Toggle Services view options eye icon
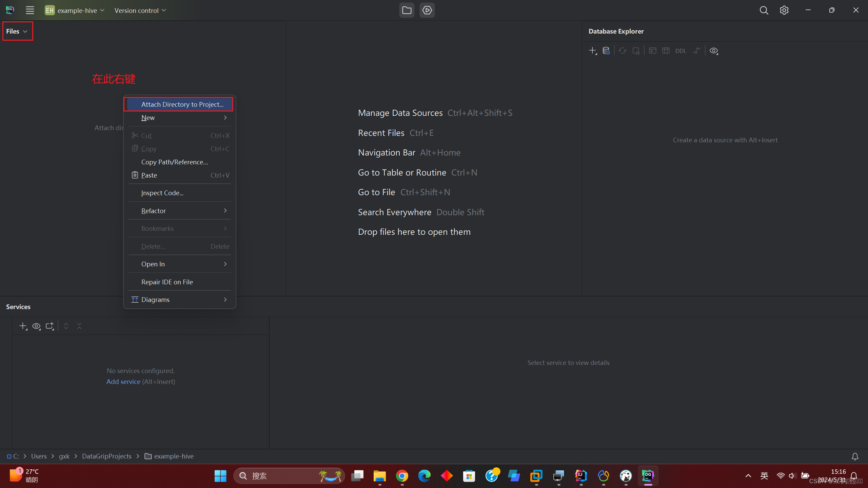Screen dimensions: 868x488 36,326
